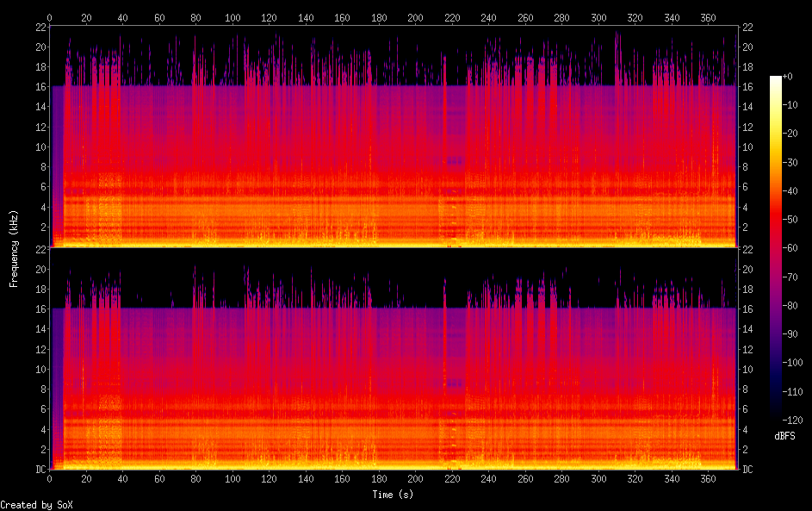Select the "0" tick on the top time axis
This screenshot has height=511, width=812.
[50, 17]
